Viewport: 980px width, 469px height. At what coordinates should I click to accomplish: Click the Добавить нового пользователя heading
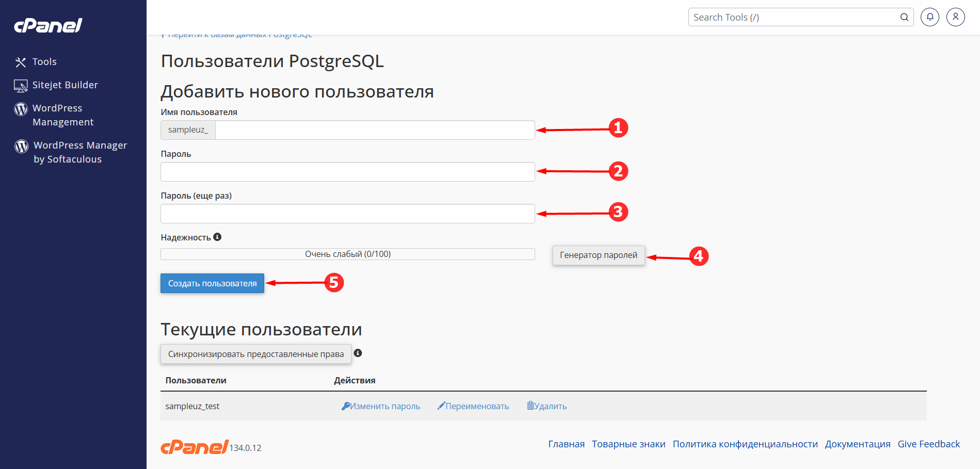[297, 91]
